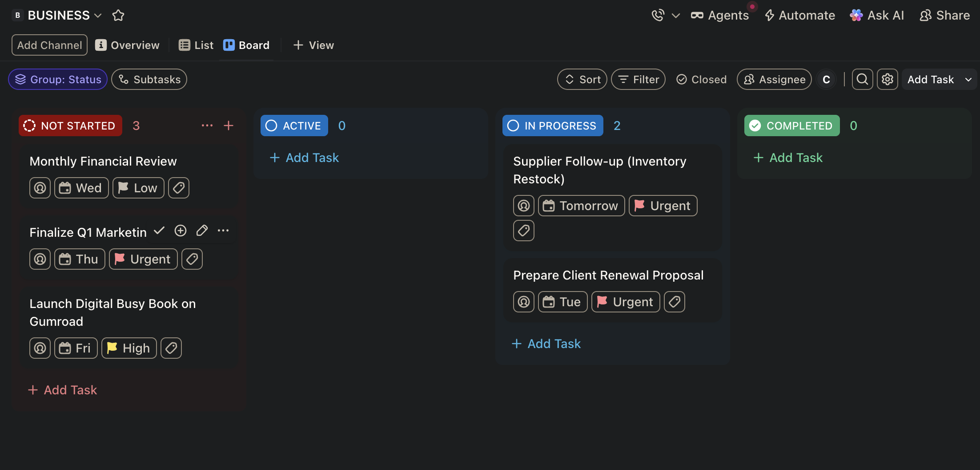Open the NOT STARTED column three-dots menu
Viewport: 980px width, 470px height.
coord(207,126)
